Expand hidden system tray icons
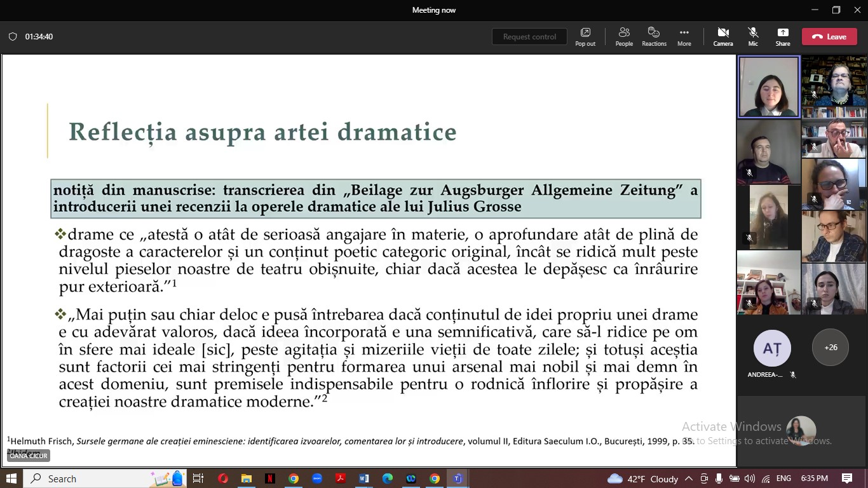Screen dimensions: 868x488 pos(689,479)
